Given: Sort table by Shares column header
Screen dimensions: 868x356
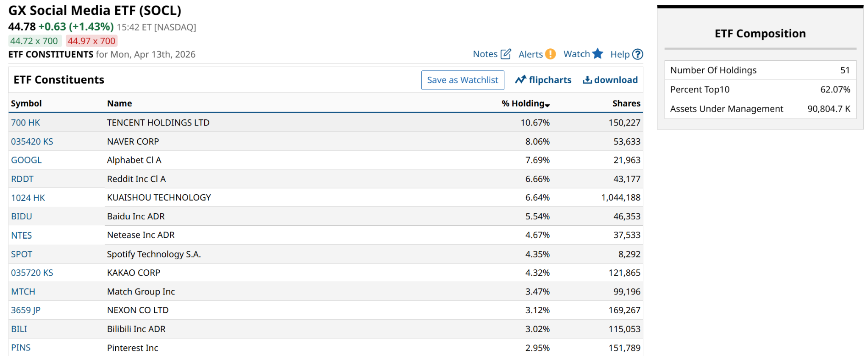Looking at the screenshot, I should click(626, 104).
